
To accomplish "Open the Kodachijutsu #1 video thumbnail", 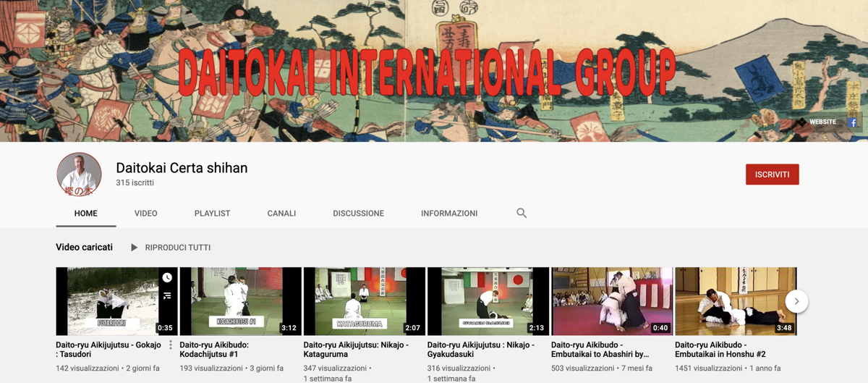I will (x=240, y=301).
